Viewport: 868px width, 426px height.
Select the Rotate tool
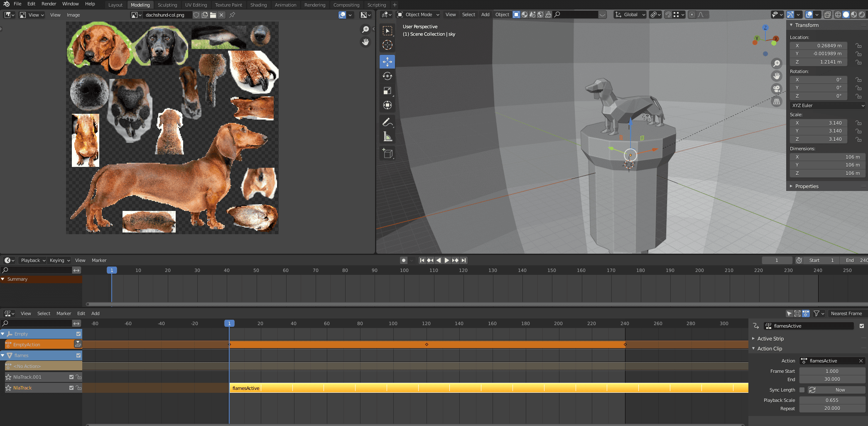(387, 76)
